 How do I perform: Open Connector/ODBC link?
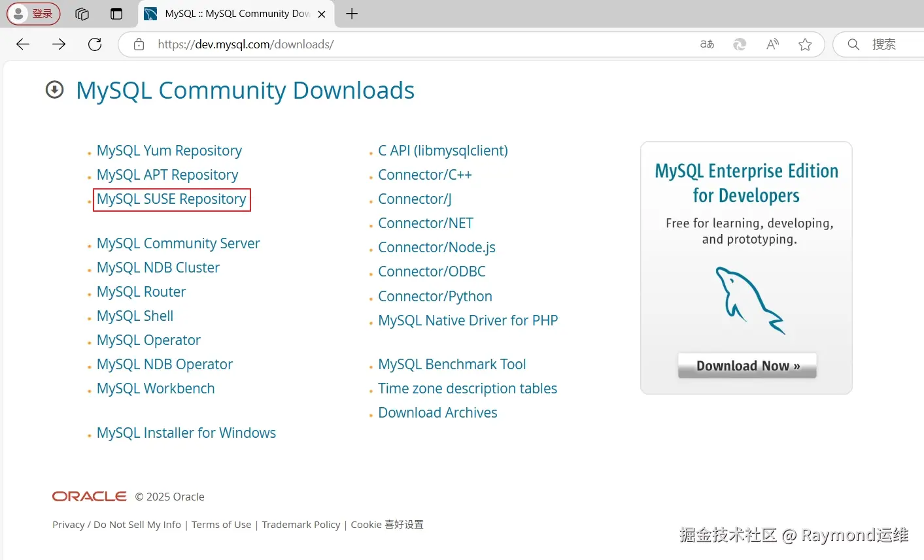click(432, 271)
